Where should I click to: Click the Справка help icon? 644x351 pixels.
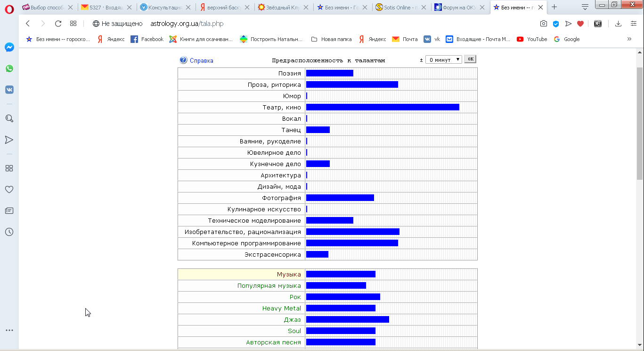[183, 60]
